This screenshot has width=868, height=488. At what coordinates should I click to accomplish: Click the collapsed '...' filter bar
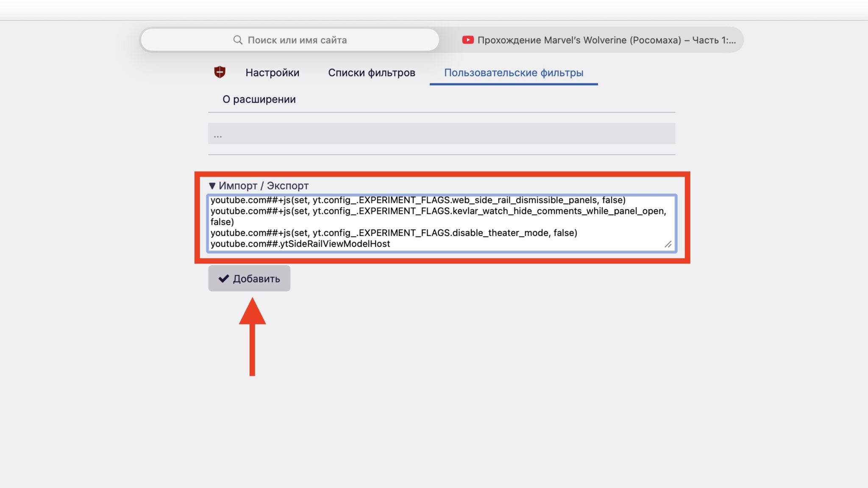tap(441, 133)
